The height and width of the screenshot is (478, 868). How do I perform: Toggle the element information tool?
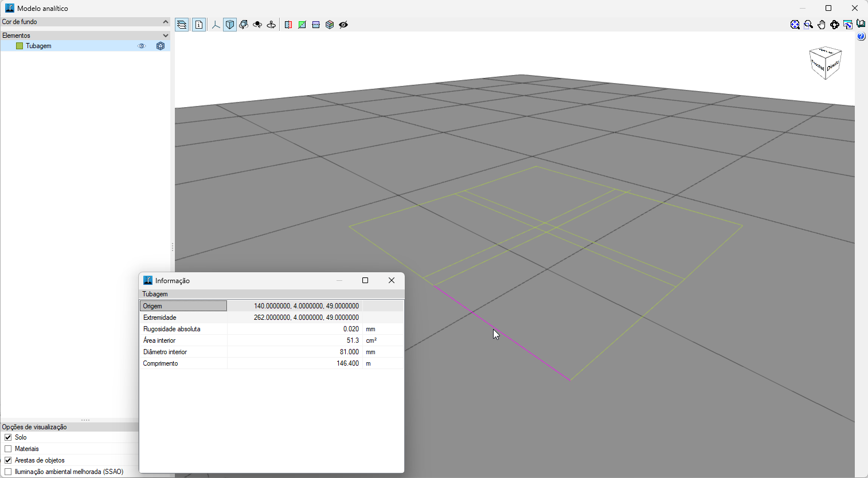click(x=198, y=25)
